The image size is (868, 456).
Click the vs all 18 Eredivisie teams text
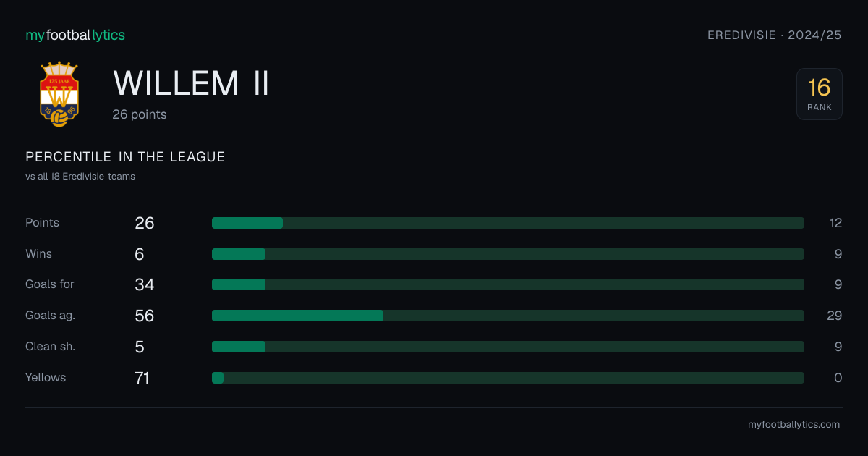tap(80, 176)
